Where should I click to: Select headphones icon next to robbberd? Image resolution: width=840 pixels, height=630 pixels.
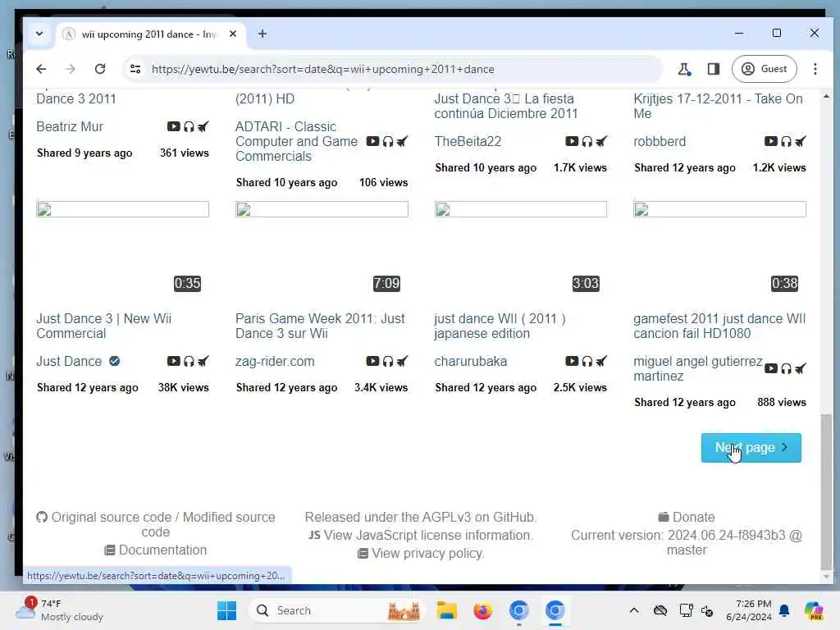(786, 141)
